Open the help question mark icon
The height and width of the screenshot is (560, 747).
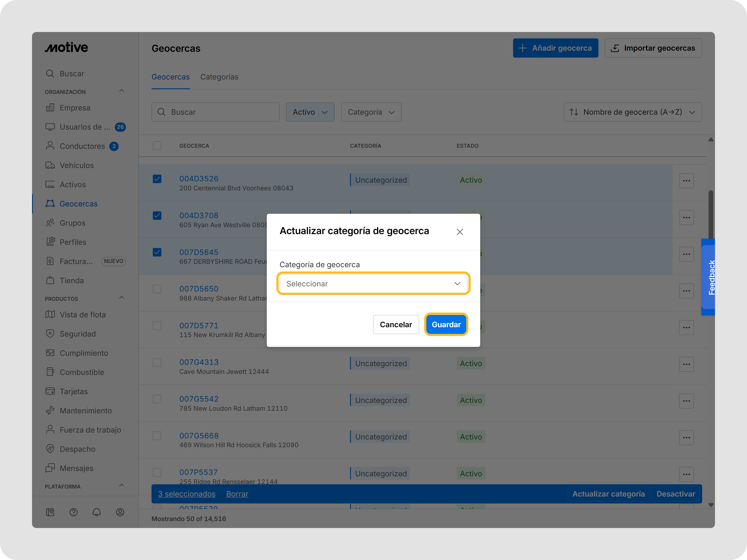pyautogui.click(x=74, y=512)
